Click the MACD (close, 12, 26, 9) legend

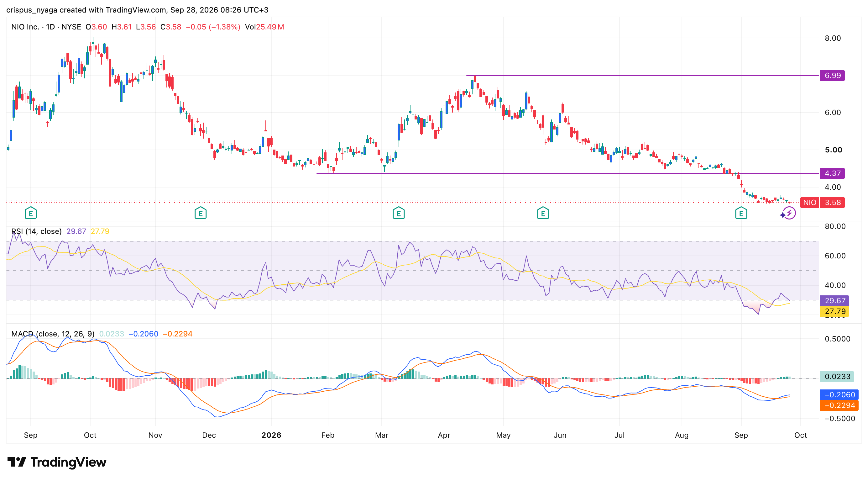pos(53,334)
